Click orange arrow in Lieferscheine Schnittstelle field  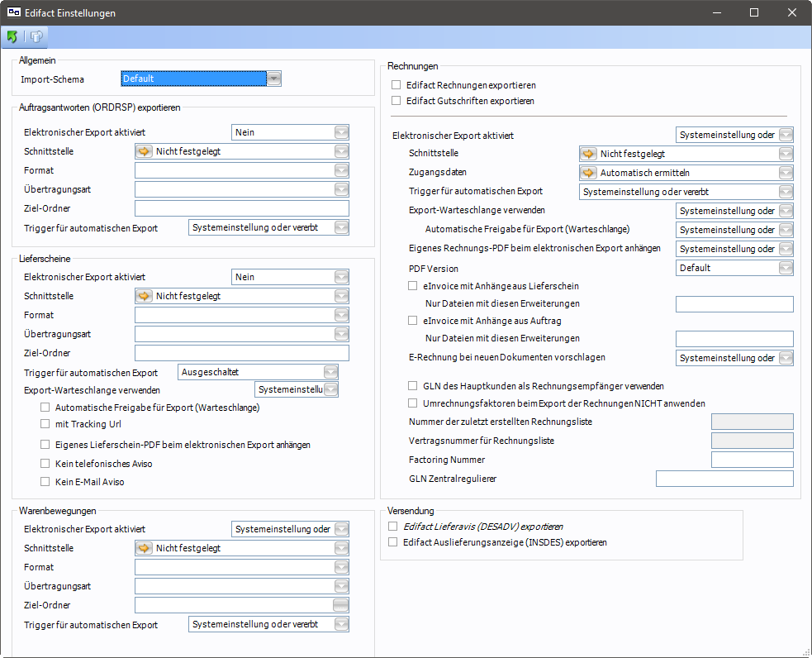(x=145, y=296)
